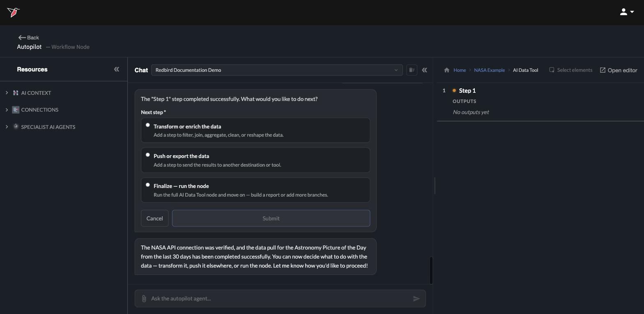Viewport: 644px width, 314px height.
Task: Go to Home breadcrumb link
Action: click(460, 70)
